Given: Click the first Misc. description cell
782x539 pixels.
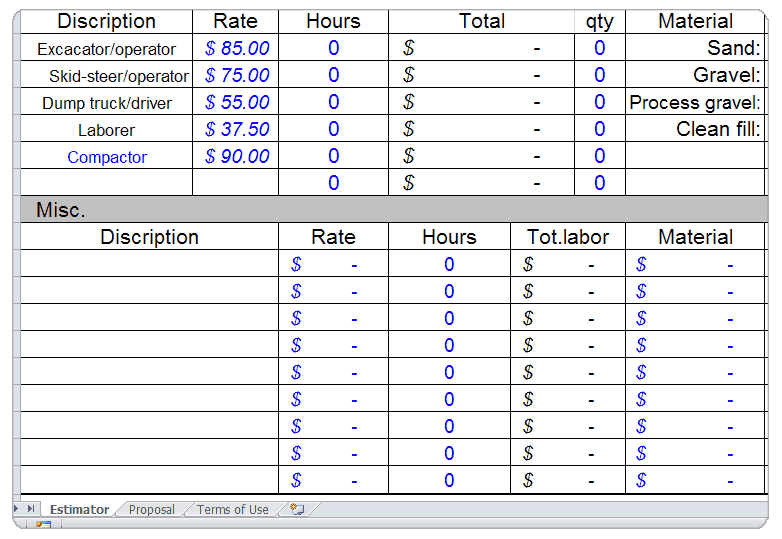Looking at the screenshot, I should coord(150,264).
